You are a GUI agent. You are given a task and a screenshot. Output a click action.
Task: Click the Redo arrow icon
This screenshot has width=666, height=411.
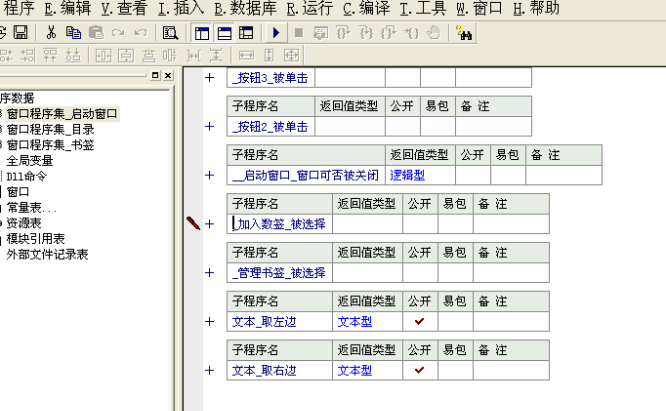[x=119, y=32]
